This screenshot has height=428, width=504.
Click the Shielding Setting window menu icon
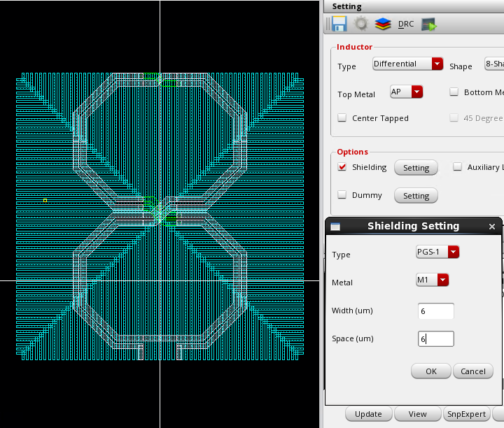tap(335, 227)
